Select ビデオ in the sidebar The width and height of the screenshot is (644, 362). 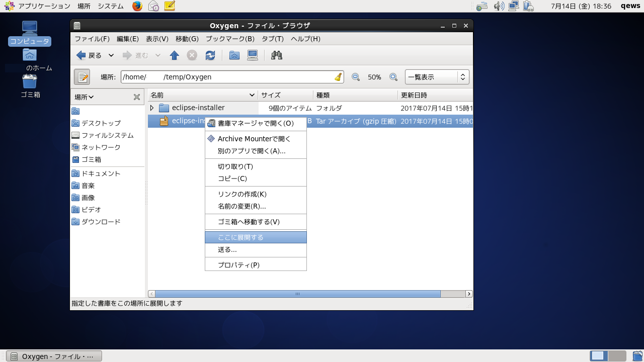87,210
